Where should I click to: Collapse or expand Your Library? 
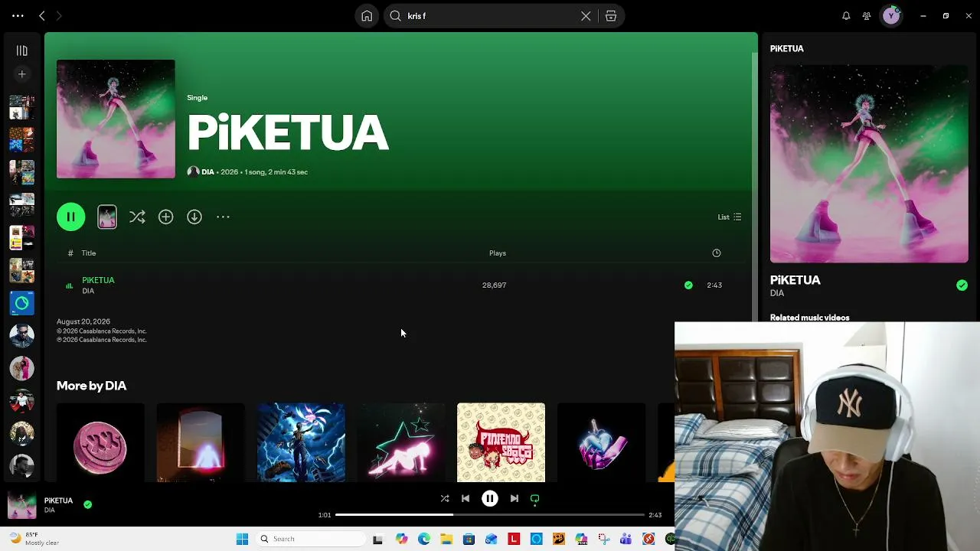[21, 51]
